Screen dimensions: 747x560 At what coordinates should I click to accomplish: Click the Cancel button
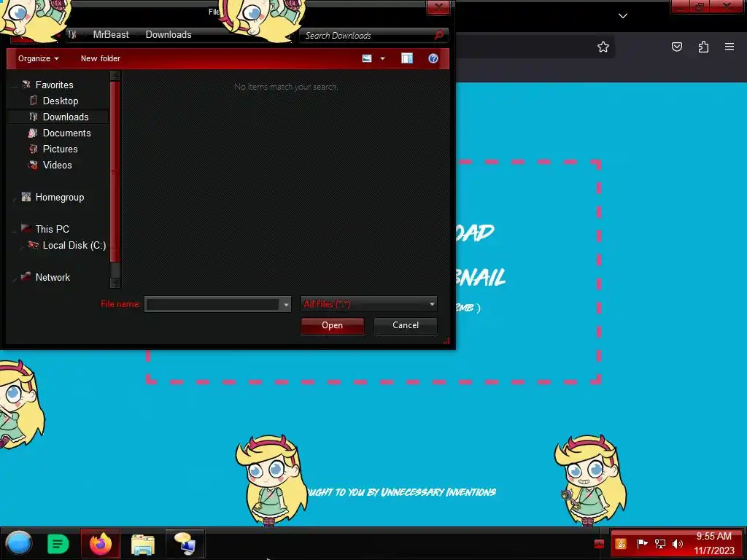point(406,326)
